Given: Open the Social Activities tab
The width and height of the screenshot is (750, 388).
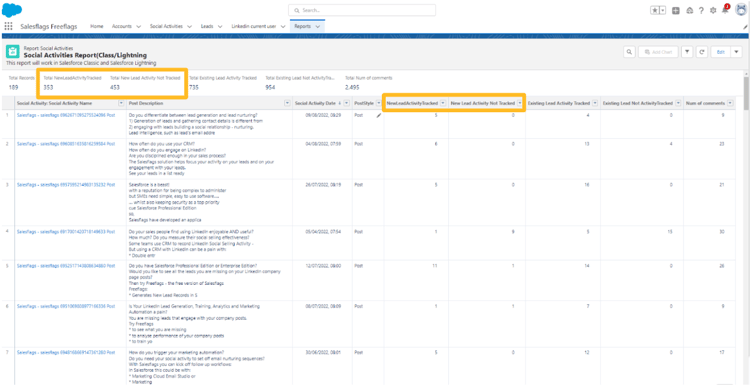Looking at the screenshot, I should pos(166,27).
